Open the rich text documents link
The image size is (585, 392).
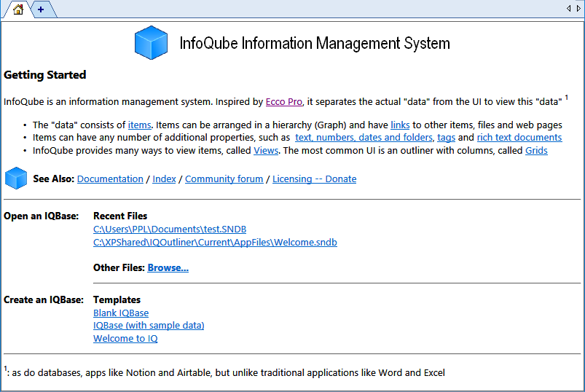519,138
